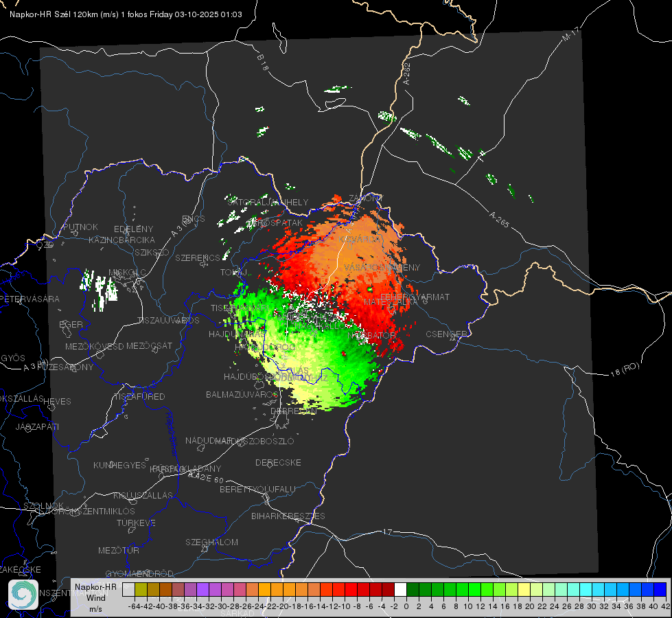
Task: Click the HEVES label
Action: click(57, 402)
